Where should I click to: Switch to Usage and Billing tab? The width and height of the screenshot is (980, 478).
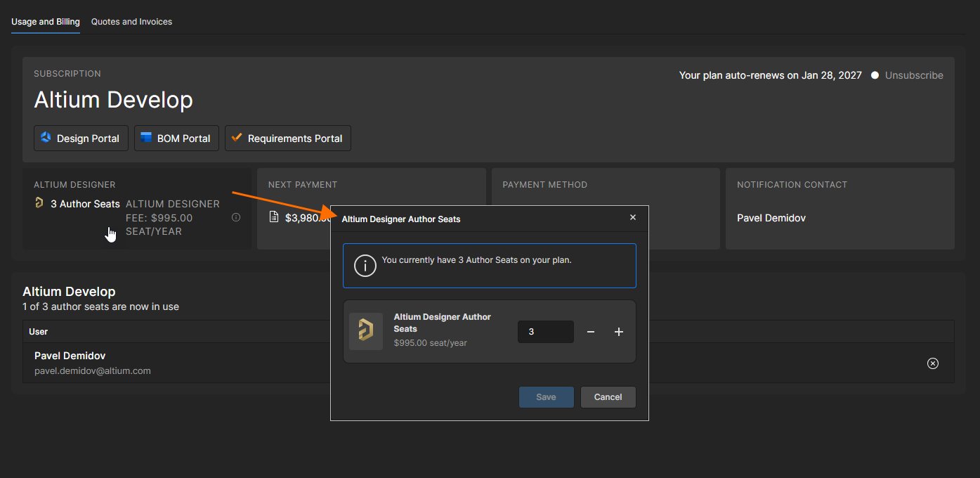click(46, 22)
